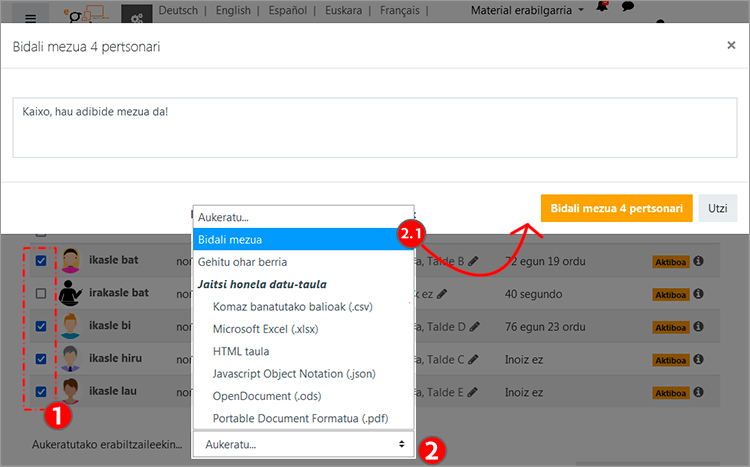This screenshot has width=750, height=467.
Task: Toggle the ikasle hiru checkbox
Action: [x=40, y=359]
